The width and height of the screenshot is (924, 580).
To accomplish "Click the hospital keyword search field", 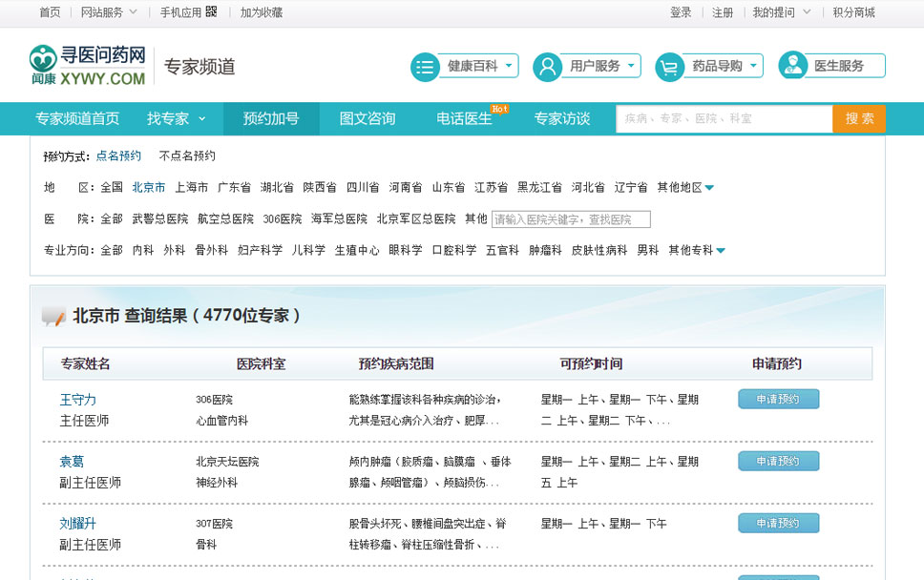I will pyautogui.click(x=571, y=219).
